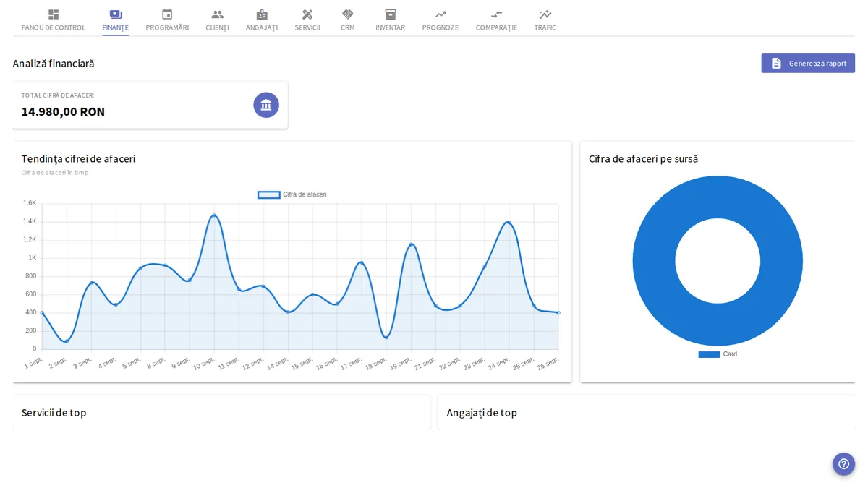
Task: Open the Panou de control dashboard icon
Action: click(54, 14)
